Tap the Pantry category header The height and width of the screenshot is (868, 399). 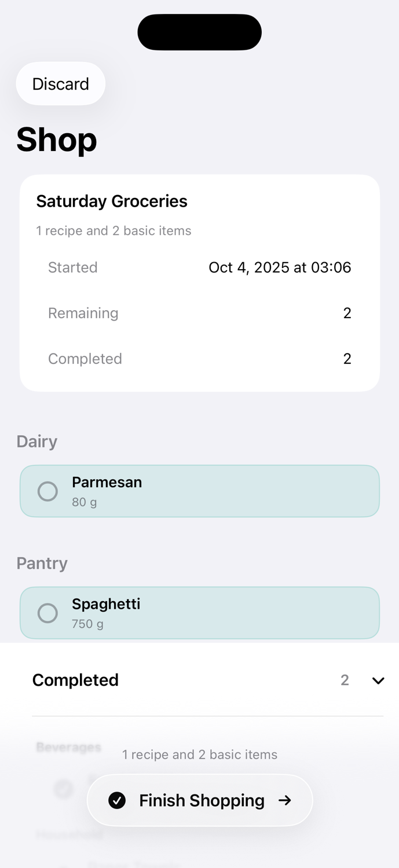click(42, 563)
